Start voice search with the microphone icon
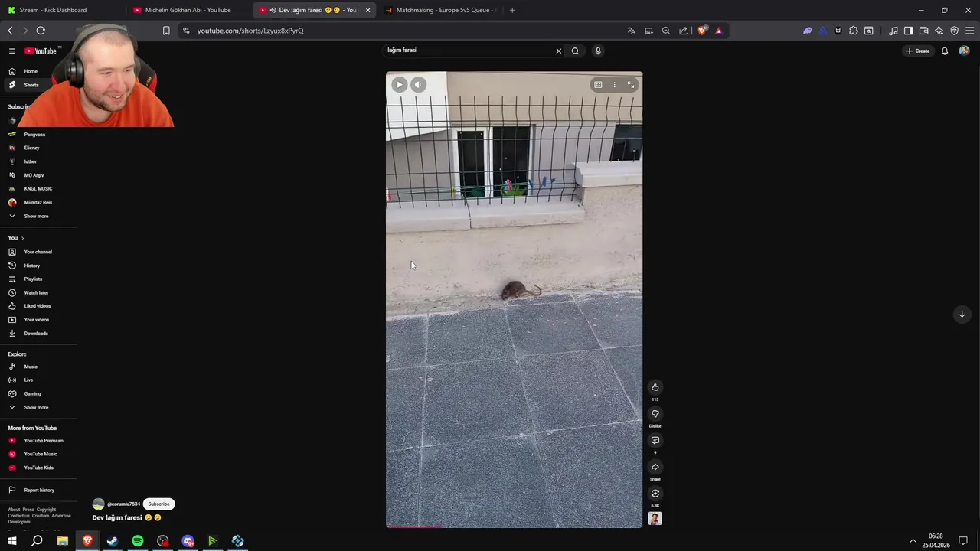This screenshot has width=980, height=551. (x=598, y=51)
